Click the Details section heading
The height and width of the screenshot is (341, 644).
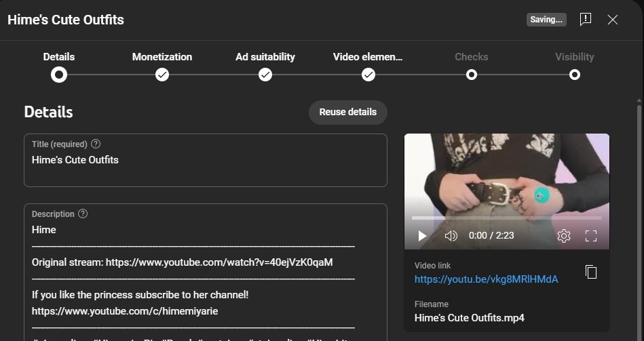[48, 112]
